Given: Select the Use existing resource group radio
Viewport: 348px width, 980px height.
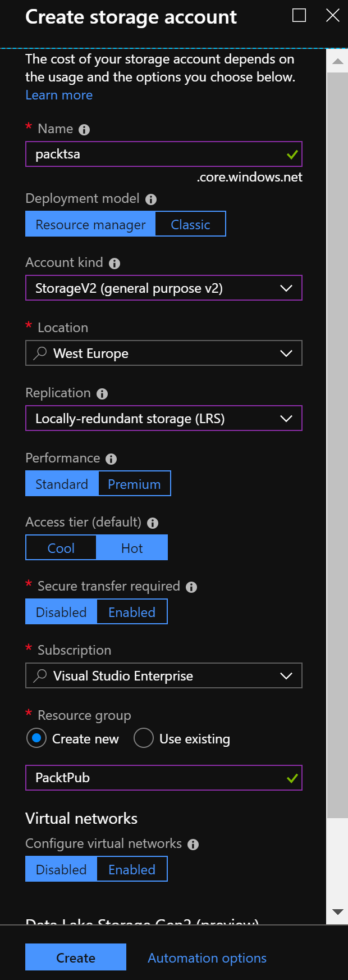Looking at the screenshot, I should [144, 738].
